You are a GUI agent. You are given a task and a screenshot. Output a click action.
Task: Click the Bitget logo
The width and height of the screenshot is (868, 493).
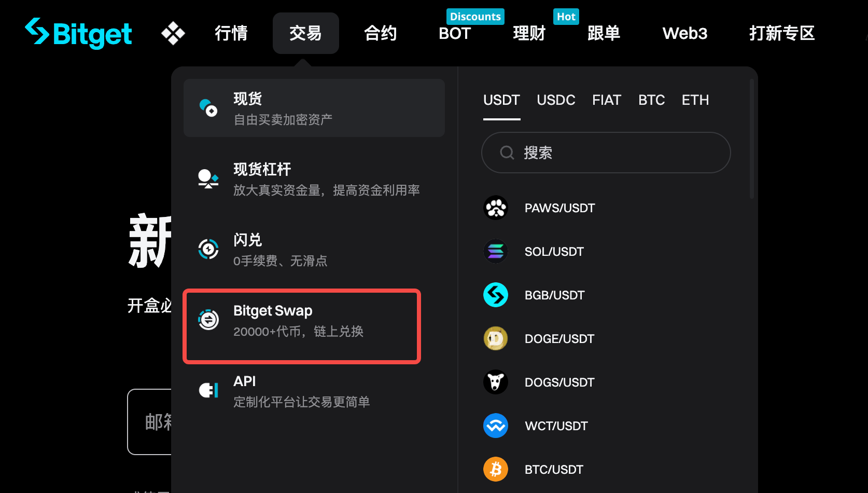tap(79, 33)
